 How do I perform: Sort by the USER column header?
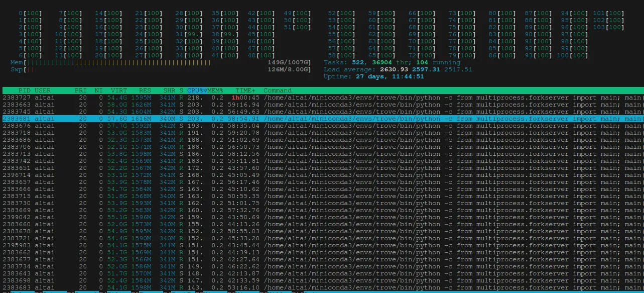[x=43, y=90]
